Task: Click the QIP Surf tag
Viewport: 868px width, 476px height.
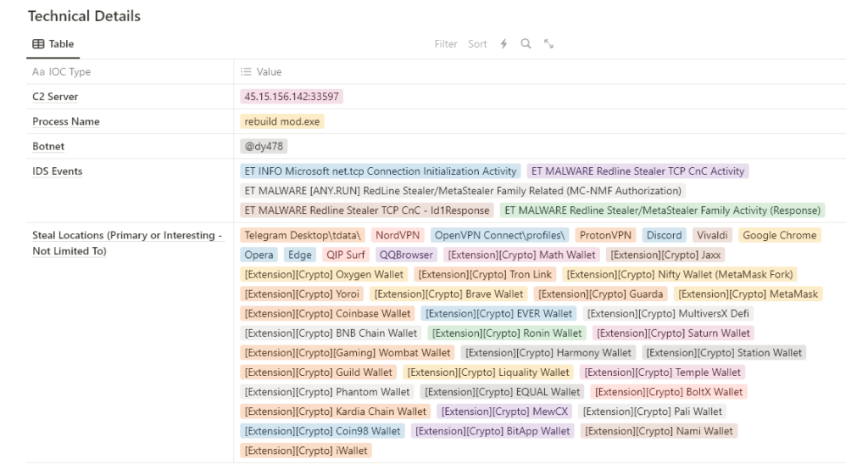Action: tap(346, 255)
